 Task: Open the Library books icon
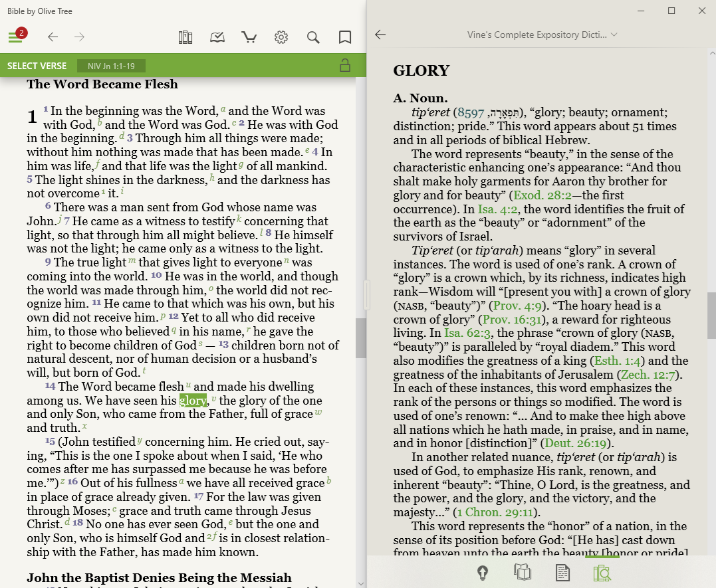click(x=185, y=37)
